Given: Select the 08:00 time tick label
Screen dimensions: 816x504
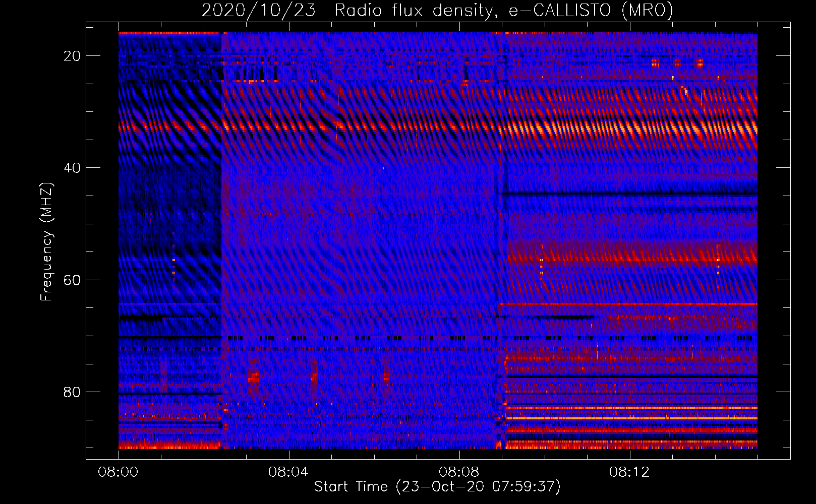Looking at the screenshot, I should point(118,472).
